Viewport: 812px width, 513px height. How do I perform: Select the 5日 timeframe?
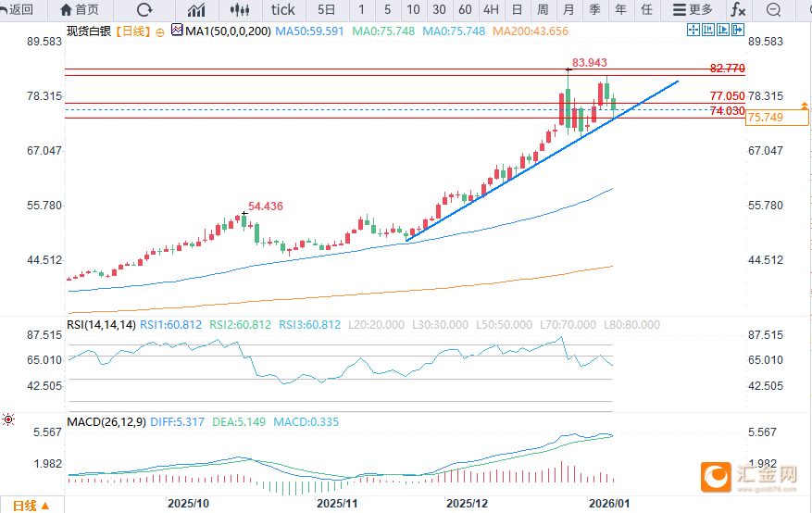(x=326, y=9)
